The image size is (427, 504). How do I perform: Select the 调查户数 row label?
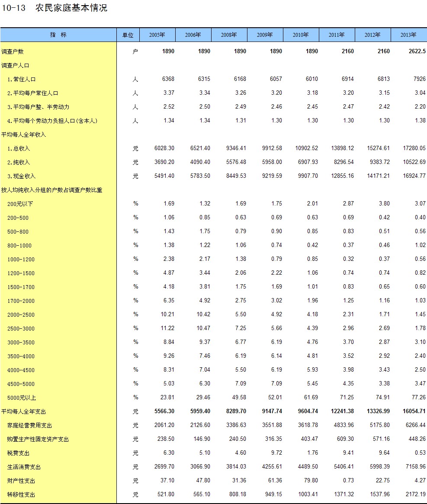click(x=13, y=51)
